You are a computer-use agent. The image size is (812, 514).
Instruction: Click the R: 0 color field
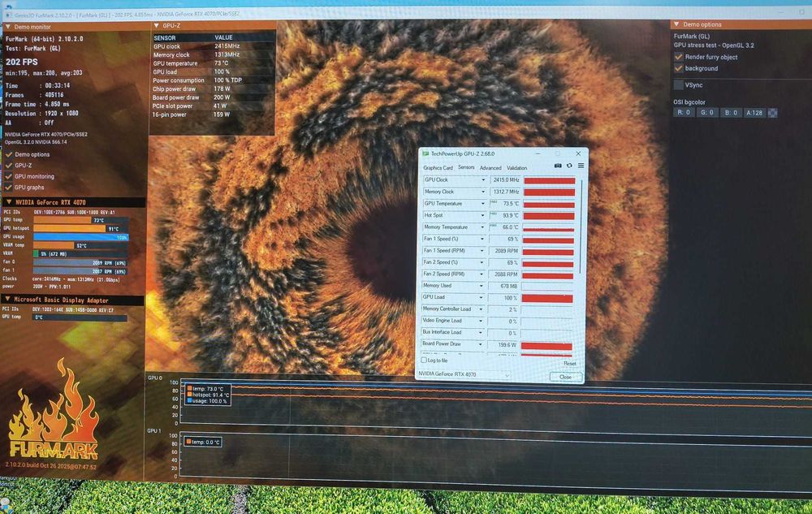click(x=684, y=112)
